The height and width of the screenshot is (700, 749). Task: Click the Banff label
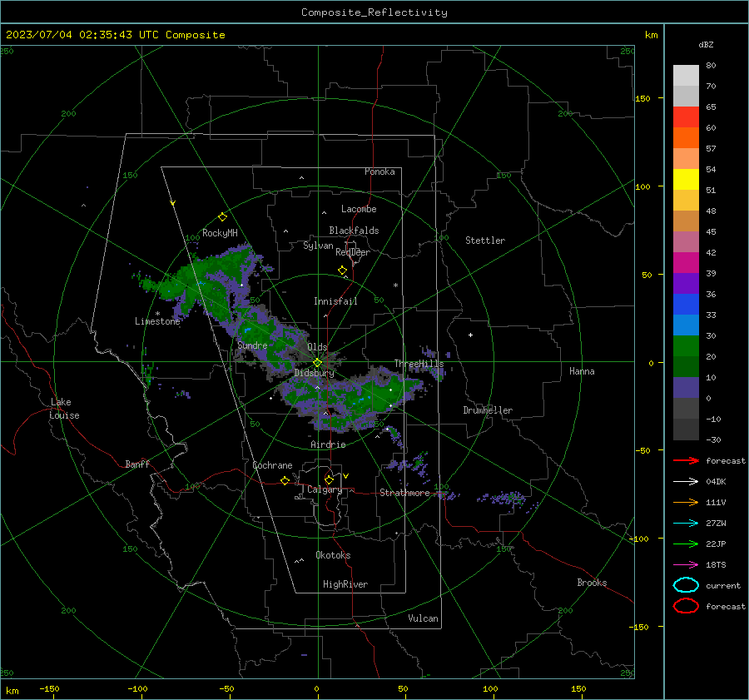click(x=137, y=464)
